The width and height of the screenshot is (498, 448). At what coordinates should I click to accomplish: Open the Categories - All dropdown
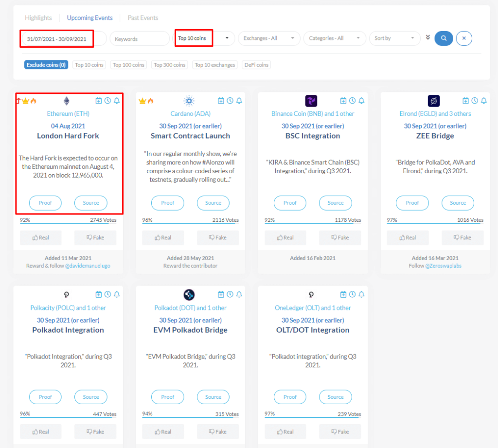(335, 38)
